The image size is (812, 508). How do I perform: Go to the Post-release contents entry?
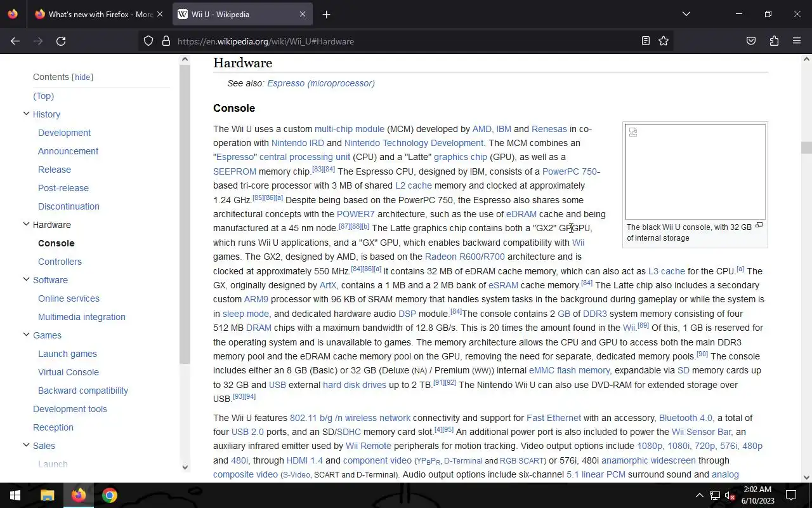click(x=63, y=188)
